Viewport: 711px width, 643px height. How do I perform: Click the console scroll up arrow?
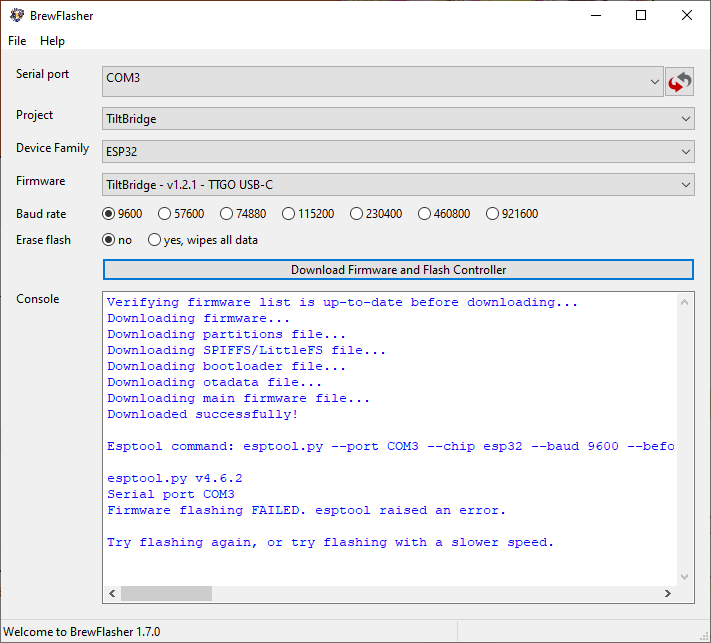click(684, 302)
